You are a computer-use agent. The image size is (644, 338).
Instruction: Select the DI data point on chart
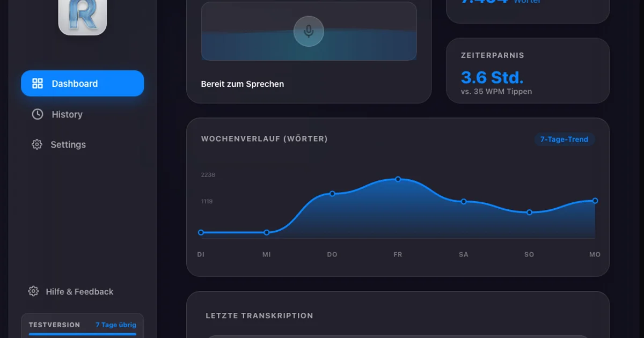point(201,232)
